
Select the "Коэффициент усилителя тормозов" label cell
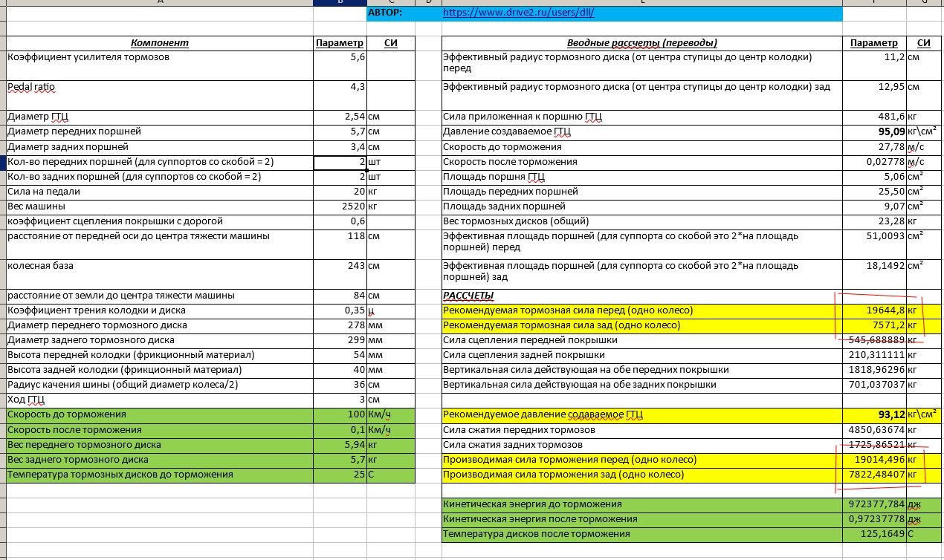160,65
